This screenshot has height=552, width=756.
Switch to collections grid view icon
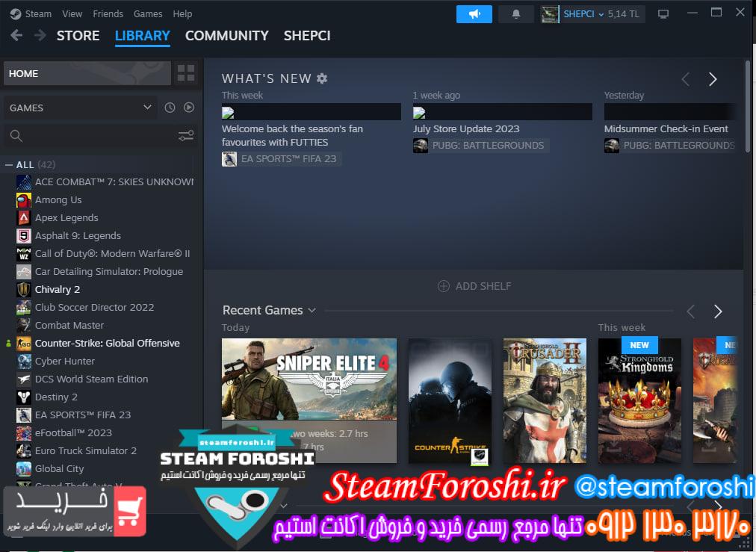185,73
